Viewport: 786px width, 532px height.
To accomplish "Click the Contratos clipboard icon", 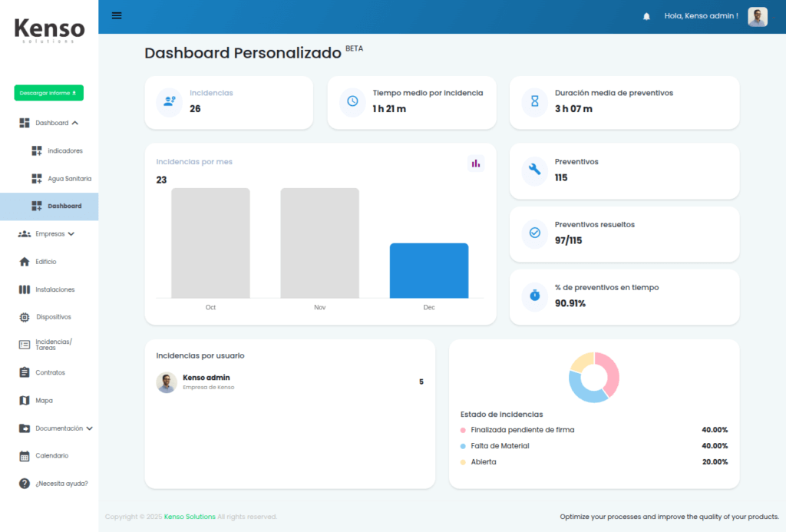I will 24,372.
